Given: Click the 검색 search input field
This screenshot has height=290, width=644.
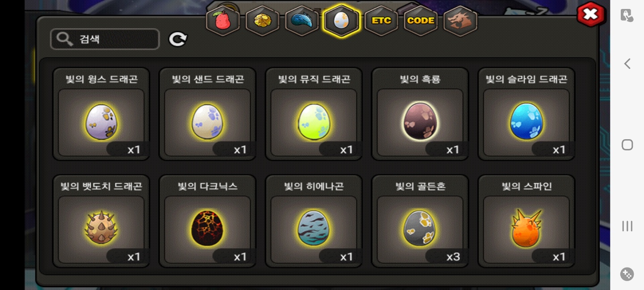Looking at the screenshot, I should 105,39.
